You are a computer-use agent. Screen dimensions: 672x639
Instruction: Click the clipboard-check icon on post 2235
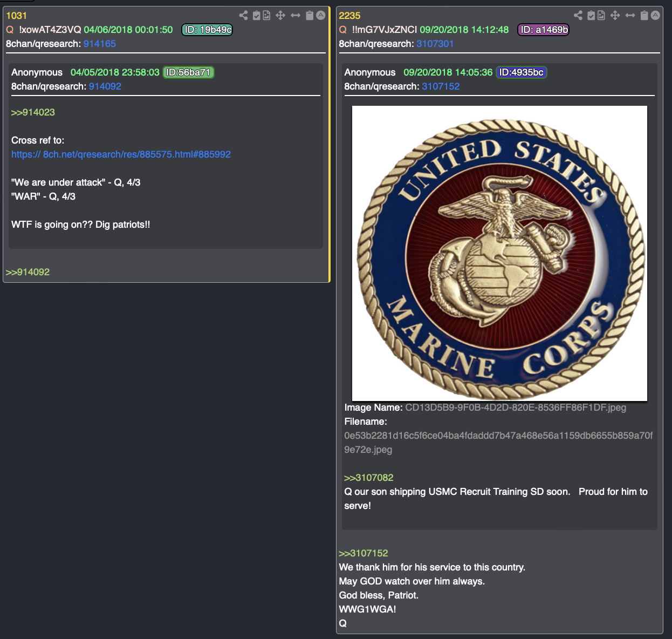pyautogui.click(x=591, y=15)
